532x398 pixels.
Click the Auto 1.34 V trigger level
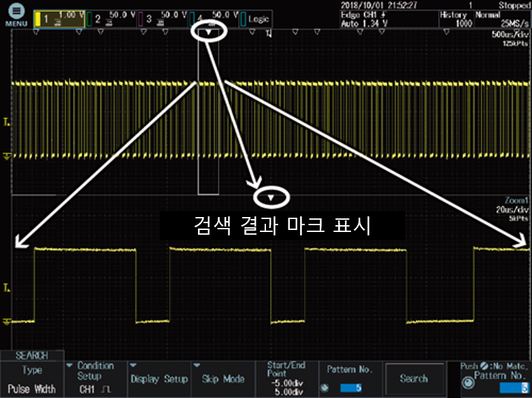365,24
